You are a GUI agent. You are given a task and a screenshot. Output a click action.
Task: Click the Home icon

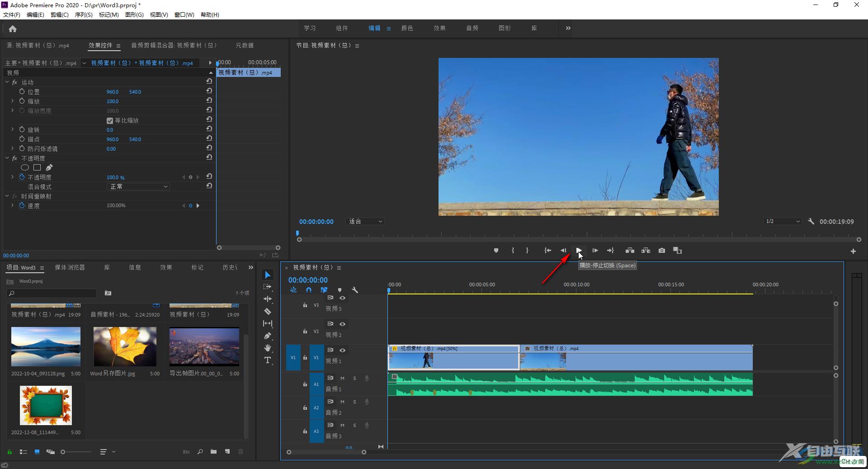(13, 29)
